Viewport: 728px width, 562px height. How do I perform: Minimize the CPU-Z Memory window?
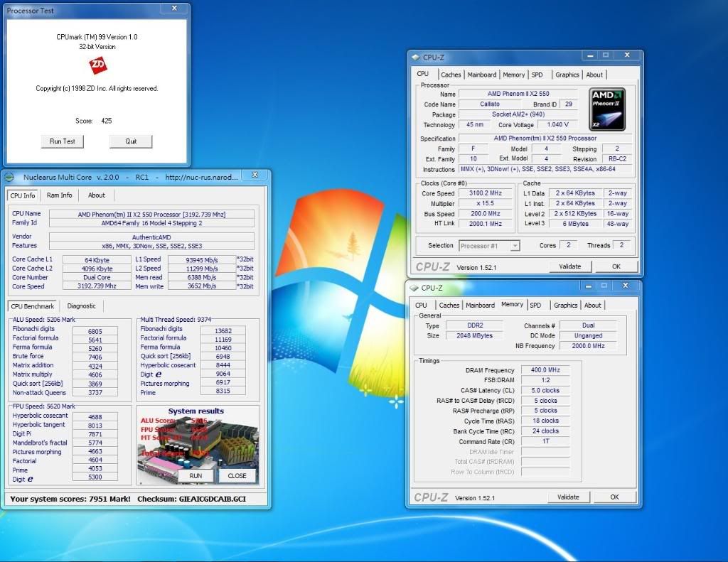pos(588,286)
